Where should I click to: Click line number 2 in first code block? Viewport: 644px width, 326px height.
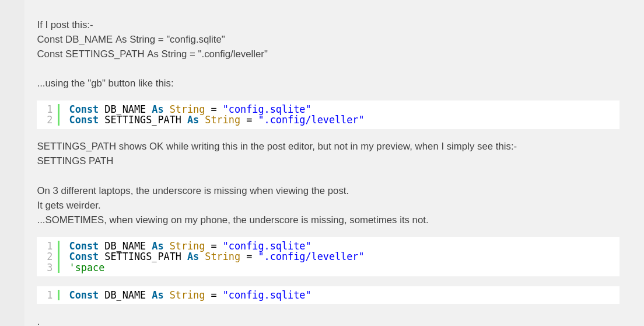[x=50, y=120]
